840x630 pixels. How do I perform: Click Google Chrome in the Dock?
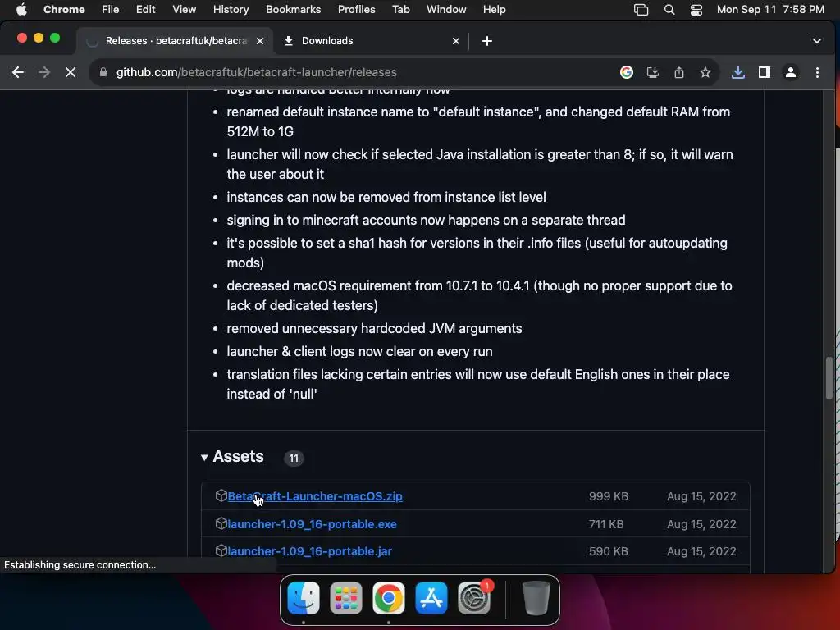click(x=388, y=598)
